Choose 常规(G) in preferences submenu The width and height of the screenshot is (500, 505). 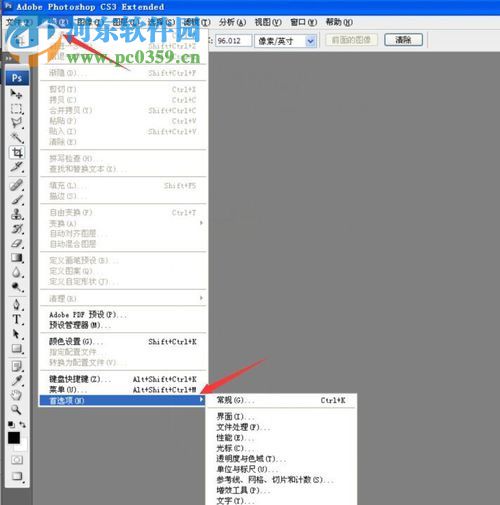281,400
